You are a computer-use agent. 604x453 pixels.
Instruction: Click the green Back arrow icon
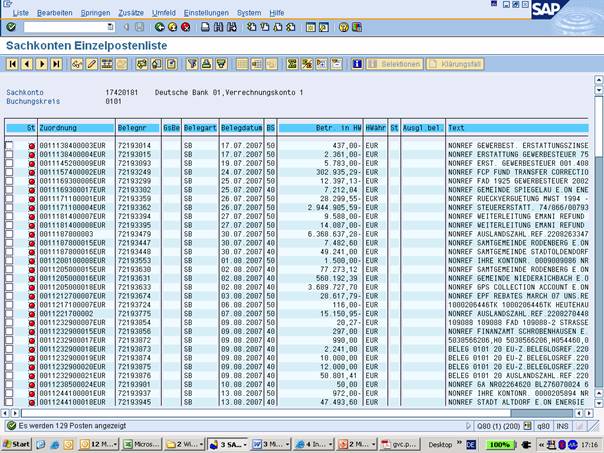159,27
